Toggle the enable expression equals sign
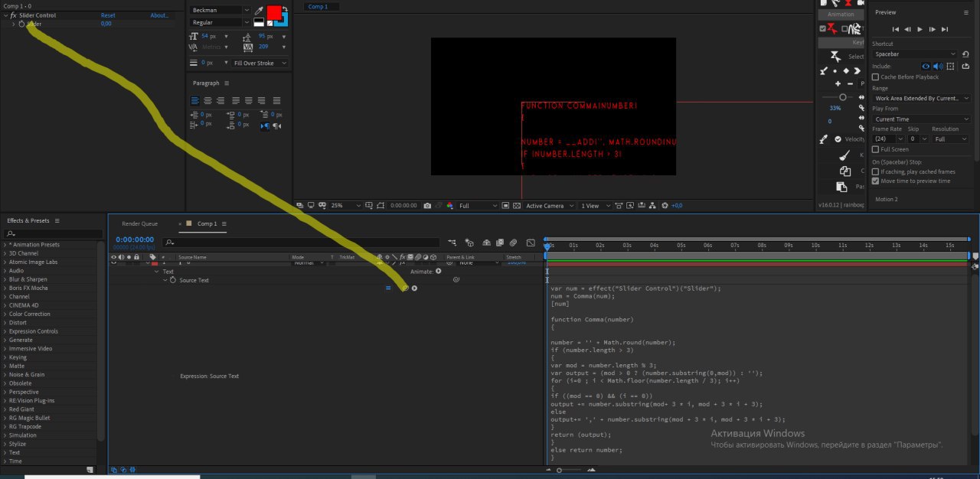The height and width of the screenshot is (479, 980). click(388, 288)
